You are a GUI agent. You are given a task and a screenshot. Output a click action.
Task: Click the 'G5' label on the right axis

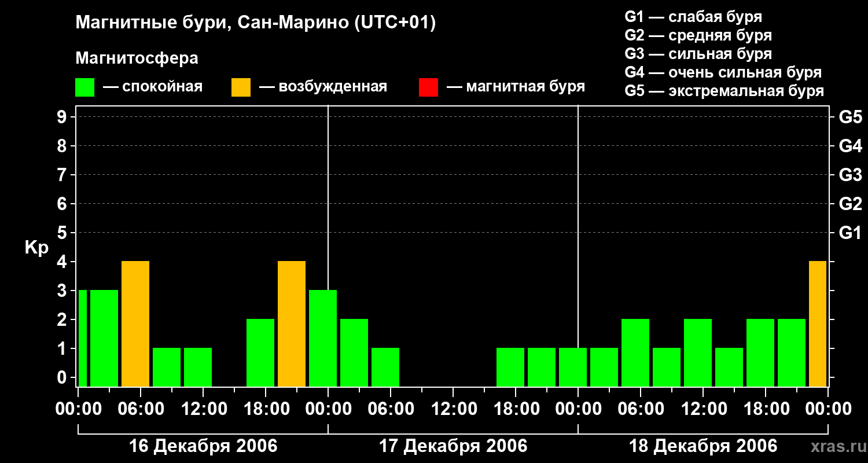click(850, 117)
